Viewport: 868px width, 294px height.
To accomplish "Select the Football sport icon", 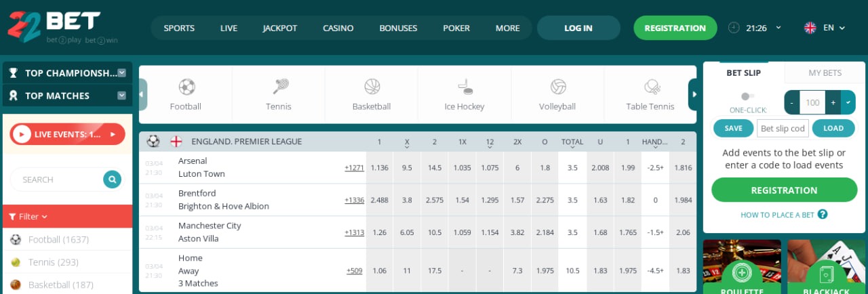I will tap(186, 87).
